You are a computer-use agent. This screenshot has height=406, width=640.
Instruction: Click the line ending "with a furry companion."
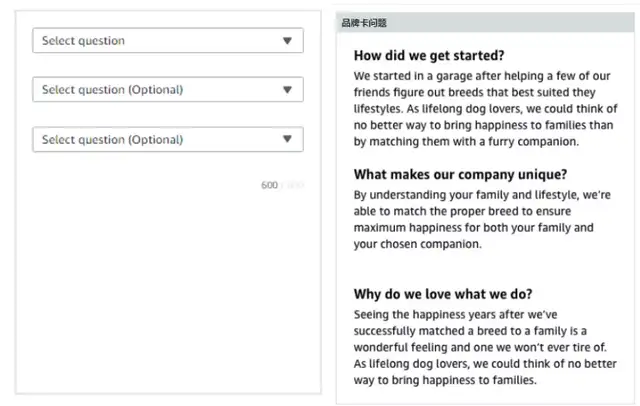[x=467, y=142]
